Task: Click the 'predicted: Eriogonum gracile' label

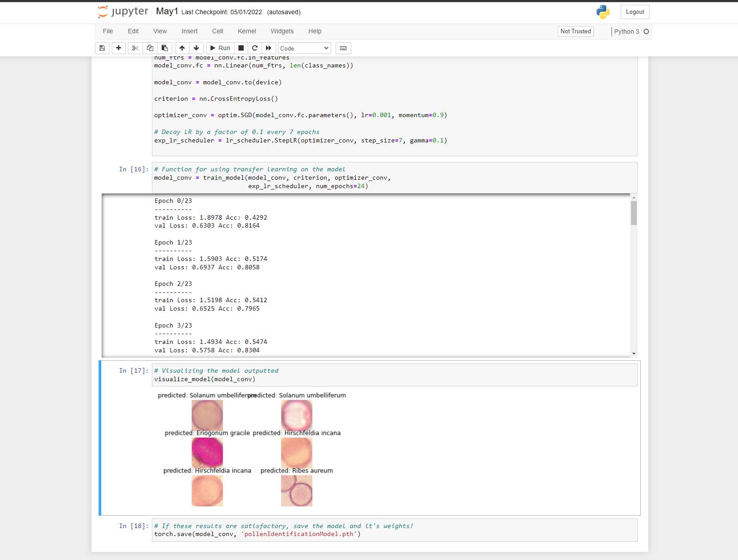Action: pyautogui.click(x=207, y=433)
